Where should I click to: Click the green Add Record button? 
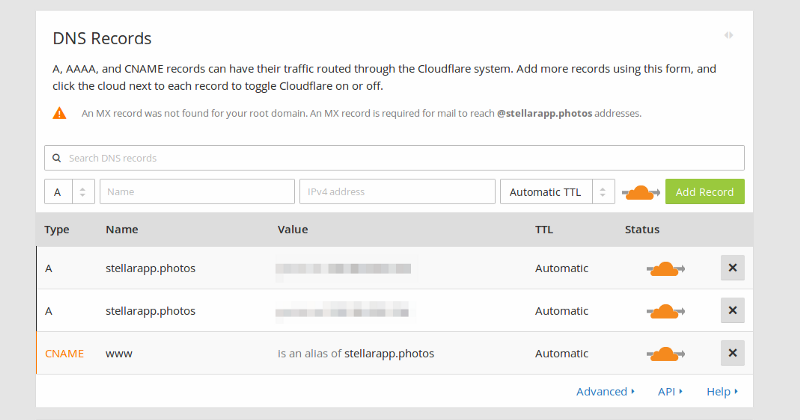pos(705,191)
